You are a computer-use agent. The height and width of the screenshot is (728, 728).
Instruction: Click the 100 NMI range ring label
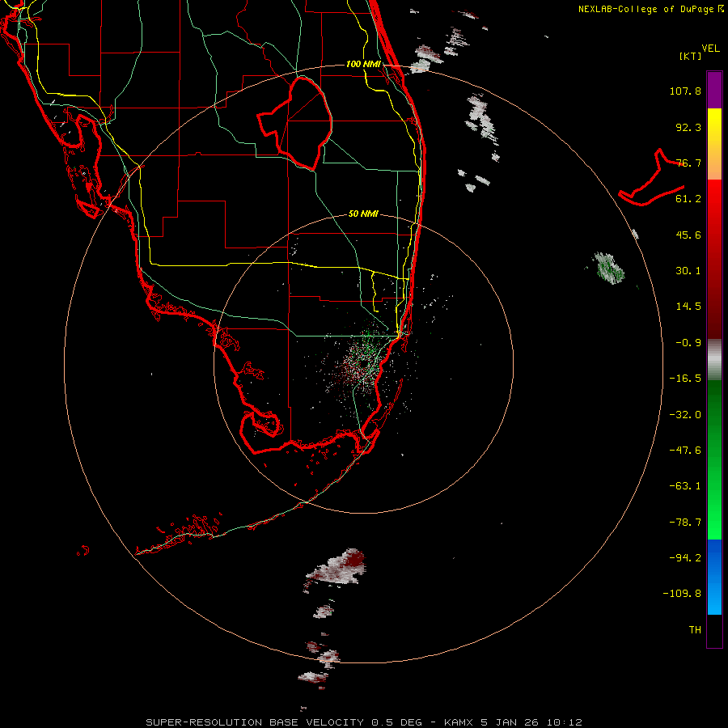click(363, 64)
